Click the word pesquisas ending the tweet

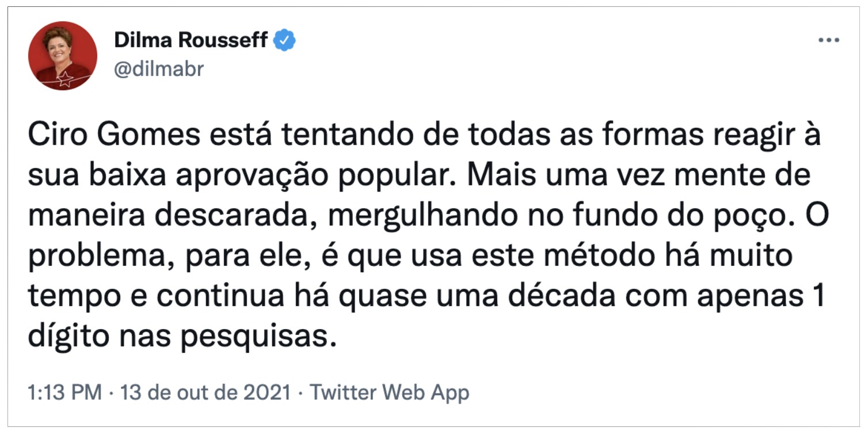(x=258, y=335)
